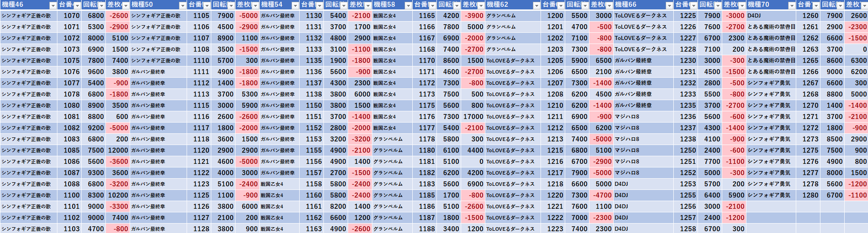Open 台番 filter arrow in 機種50 group
868x233 pixels.
pyautogui.click(x=207, y=5)
